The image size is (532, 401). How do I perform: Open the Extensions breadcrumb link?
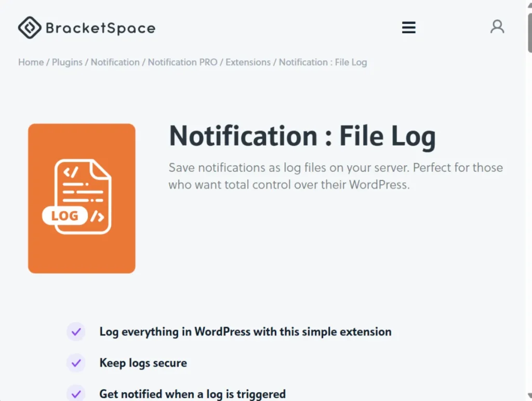(x=248, y=62)
